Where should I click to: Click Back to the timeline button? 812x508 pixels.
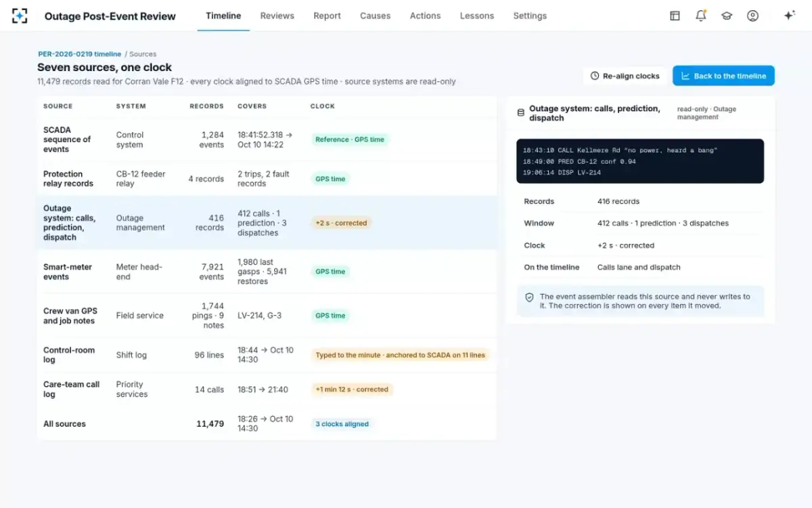pyautogui.click(x=723, y=76)
